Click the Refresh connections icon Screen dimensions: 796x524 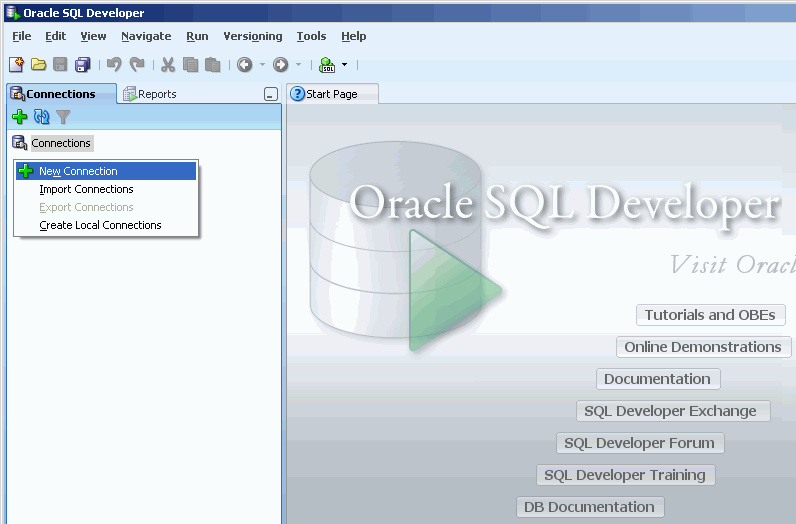[x=42, y=117]
